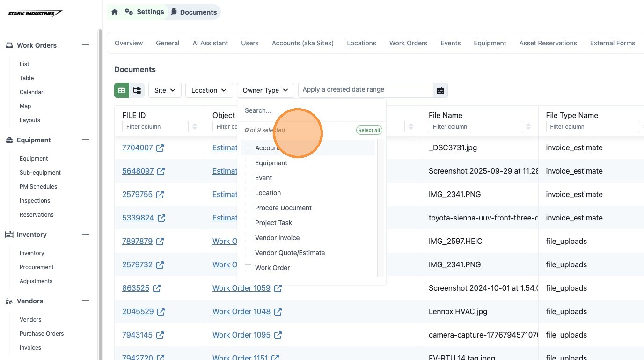Open the Accounts (aka Sites) tab

[303, 43]
